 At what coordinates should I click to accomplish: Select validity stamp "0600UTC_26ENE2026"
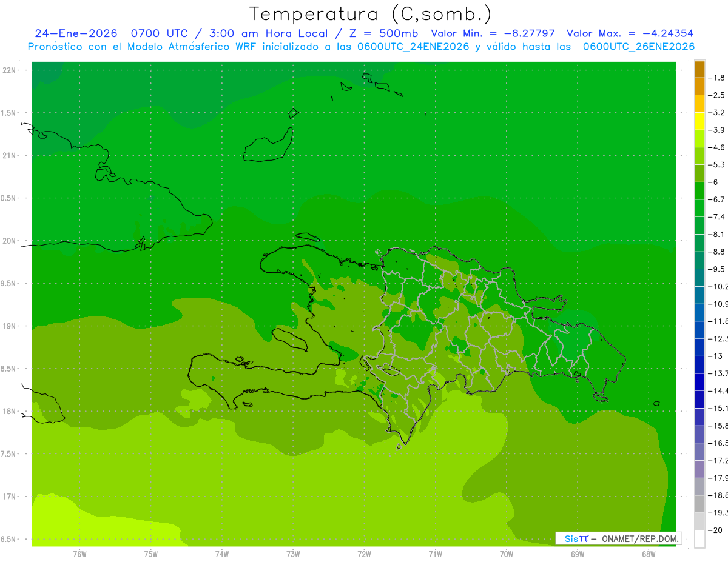tap(639, 47)
